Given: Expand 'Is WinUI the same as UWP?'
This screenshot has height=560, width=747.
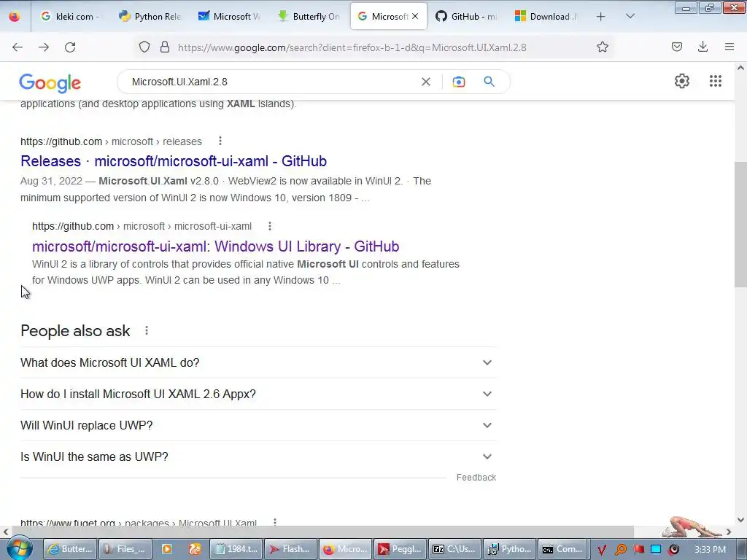Looking at the screenshot, I should pyautogui.click(x=258, y=456).
